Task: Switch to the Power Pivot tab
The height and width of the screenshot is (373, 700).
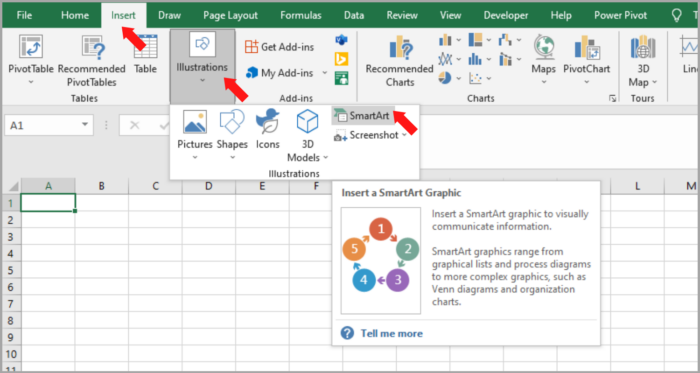Action: [x=621, y=16]
